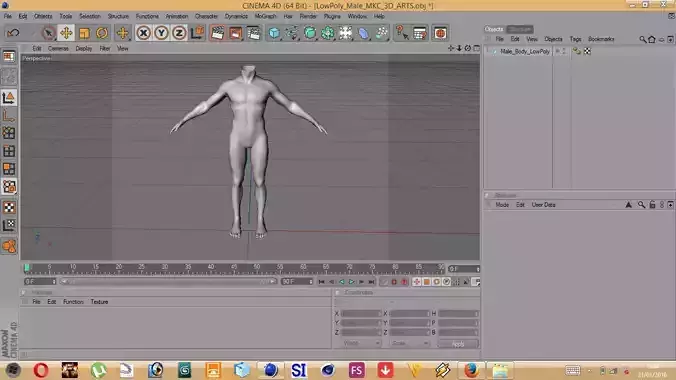Open Render Settings clapboard icon
This screenshot has width=676, height=380.
pyautogui.click(x=254, y=33)
